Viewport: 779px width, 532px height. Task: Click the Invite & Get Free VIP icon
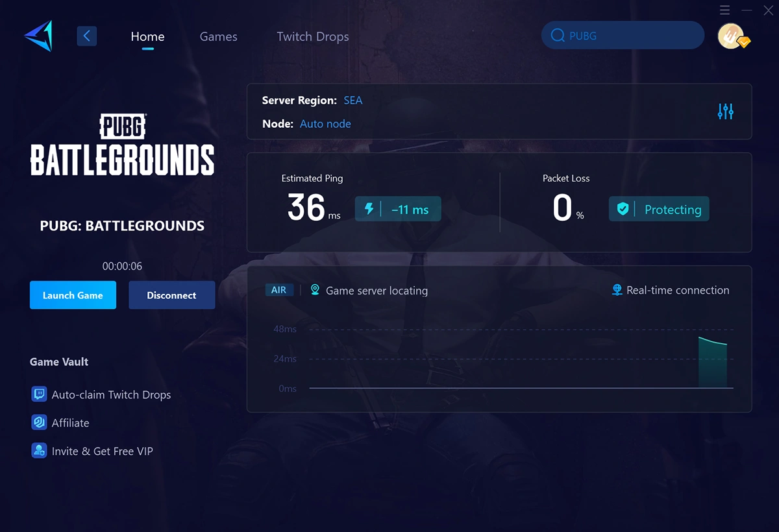(x=39, y=451)
